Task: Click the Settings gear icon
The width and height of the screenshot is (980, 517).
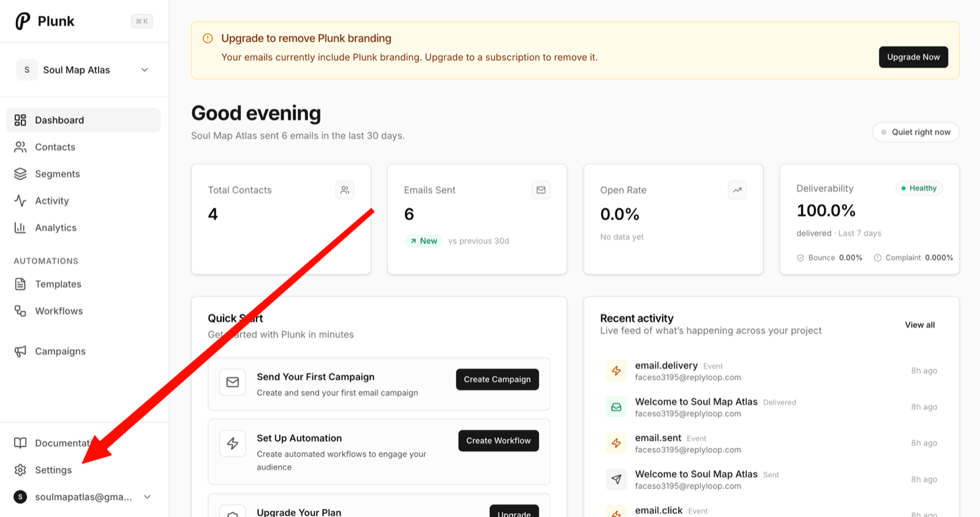Action: (20, 470)
